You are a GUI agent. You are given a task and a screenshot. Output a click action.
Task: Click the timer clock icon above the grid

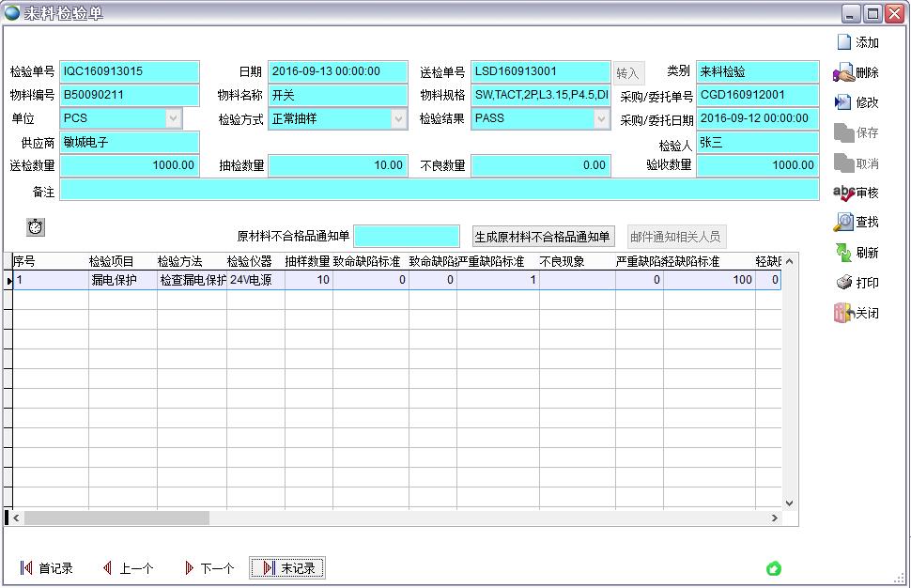coord(35,225)
